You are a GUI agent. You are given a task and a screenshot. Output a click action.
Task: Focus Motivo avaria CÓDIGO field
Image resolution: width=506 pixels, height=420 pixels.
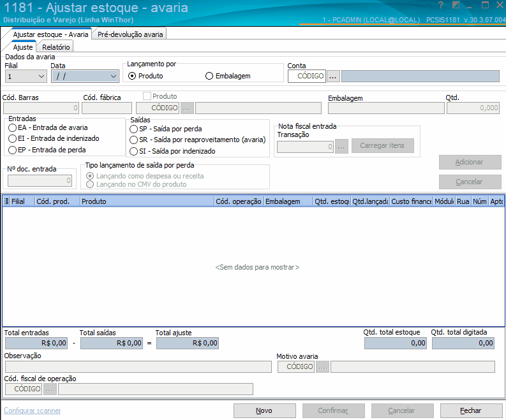coord(296,367)
